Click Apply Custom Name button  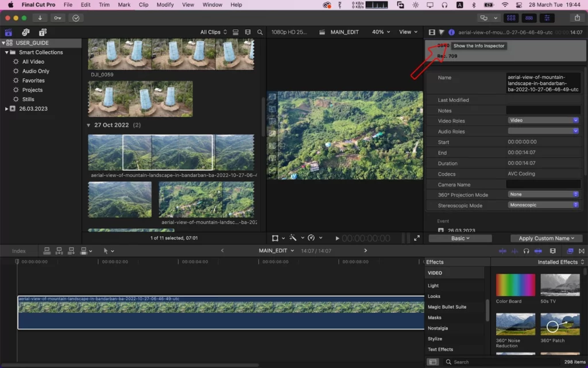tap(547, 239)
